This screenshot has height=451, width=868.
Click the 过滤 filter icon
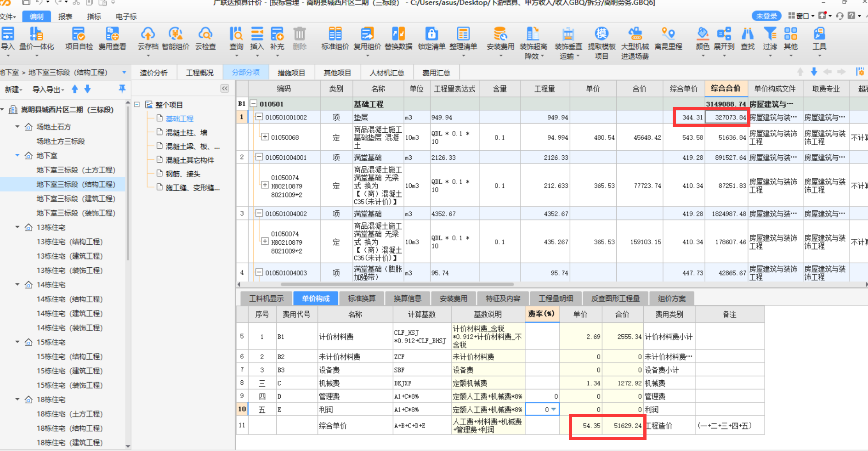pyautogui.click(x=770, y=34)
